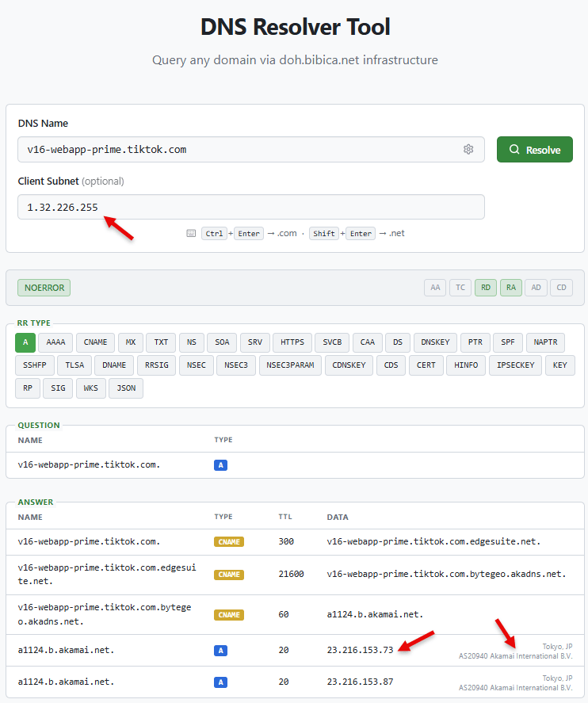Select the AAAA record type

(x=55, y=342)
